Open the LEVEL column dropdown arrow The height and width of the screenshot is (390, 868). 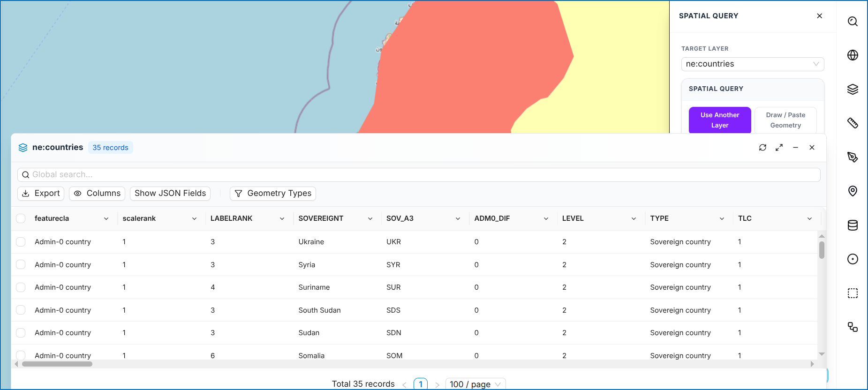pos(634,219)
